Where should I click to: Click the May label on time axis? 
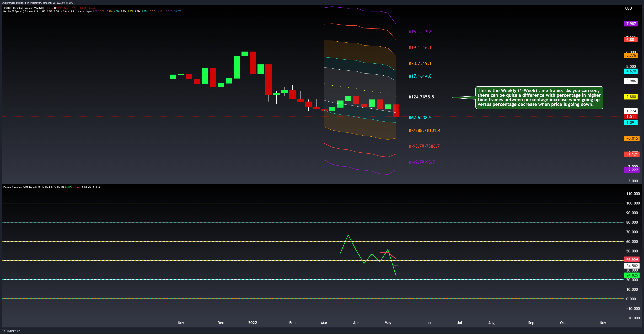pos(388,322)
